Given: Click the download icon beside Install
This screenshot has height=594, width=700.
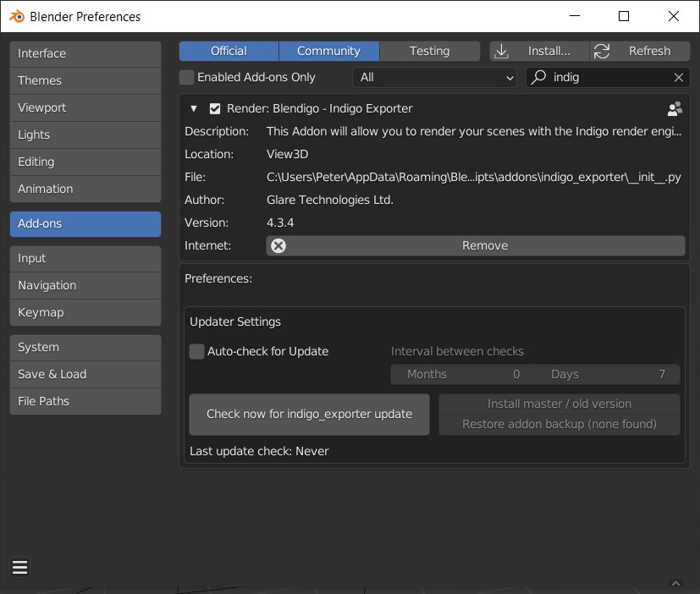Looking at the screenshot, I should pos(502,51).
